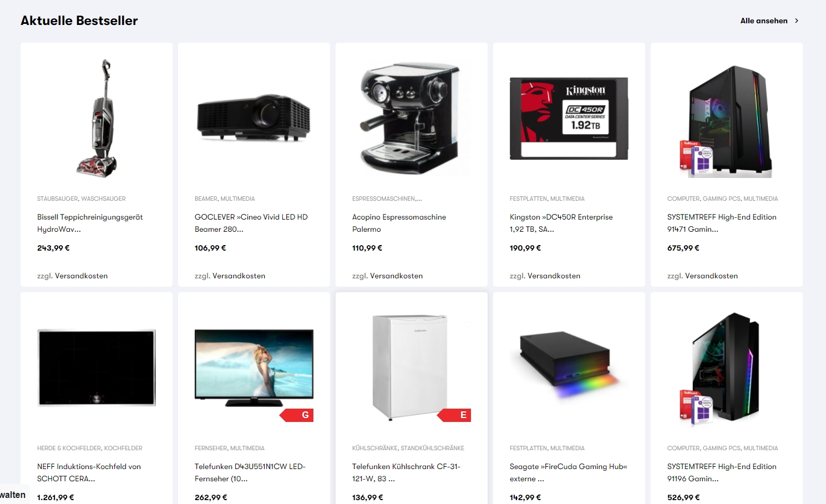Click Versandkosten link under Kingston SSD
This screenshot has width=826, height=504.
[x=554, y=276]
